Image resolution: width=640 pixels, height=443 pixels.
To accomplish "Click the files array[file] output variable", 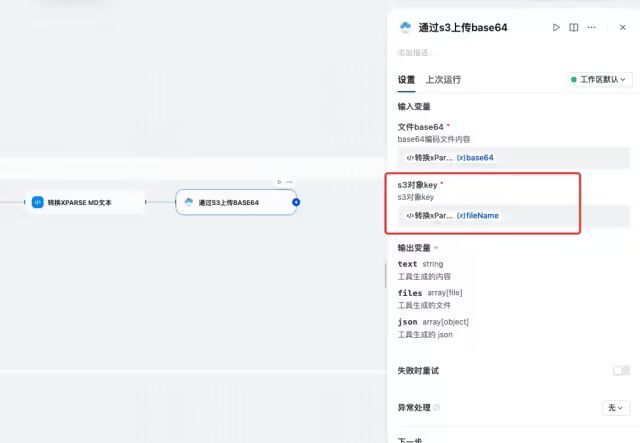I will pyautogui.click(x=430, y=293).
